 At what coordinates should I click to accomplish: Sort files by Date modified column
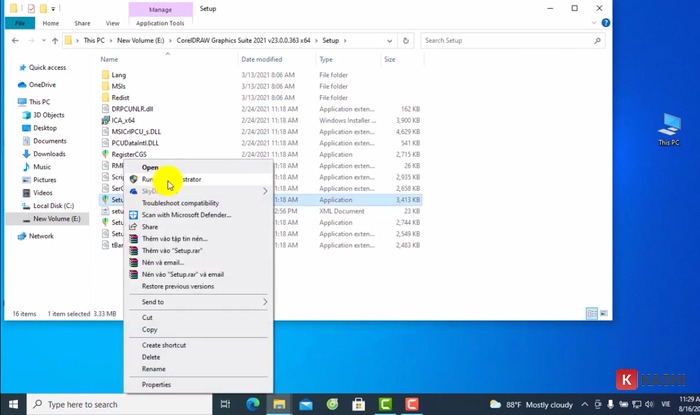coord(262,60)
